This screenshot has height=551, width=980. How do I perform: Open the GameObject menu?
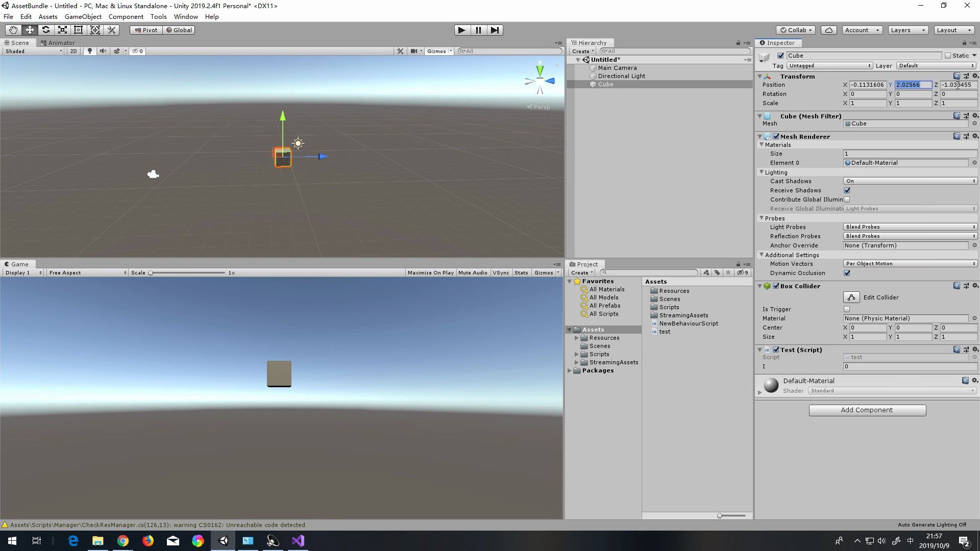(x=83, y=17)
